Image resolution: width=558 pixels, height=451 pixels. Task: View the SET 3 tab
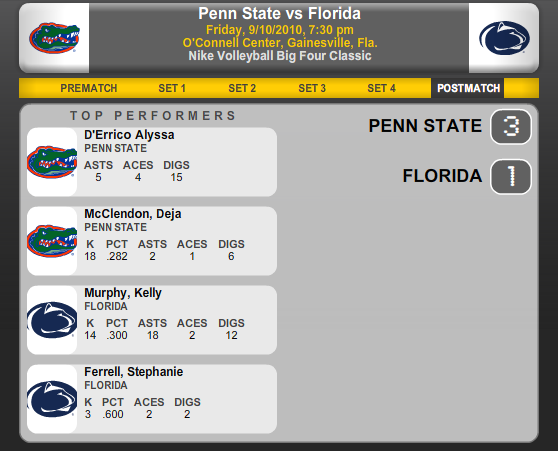coord(312,88)
